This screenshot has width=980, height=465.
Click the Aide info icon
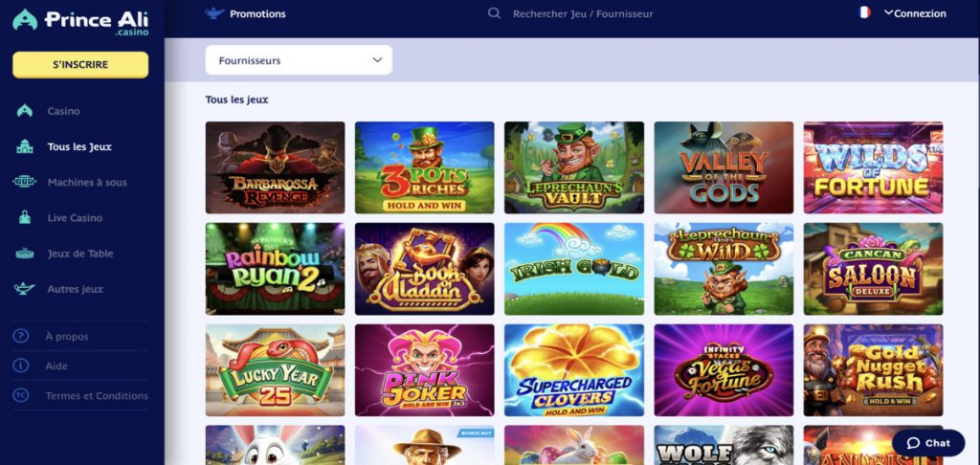tap(21, 365)
